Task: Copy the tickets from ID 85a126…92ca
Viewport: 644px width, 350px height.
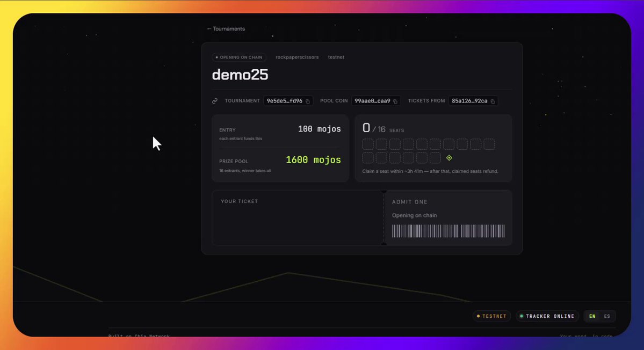Action: (x=493, y=101)
